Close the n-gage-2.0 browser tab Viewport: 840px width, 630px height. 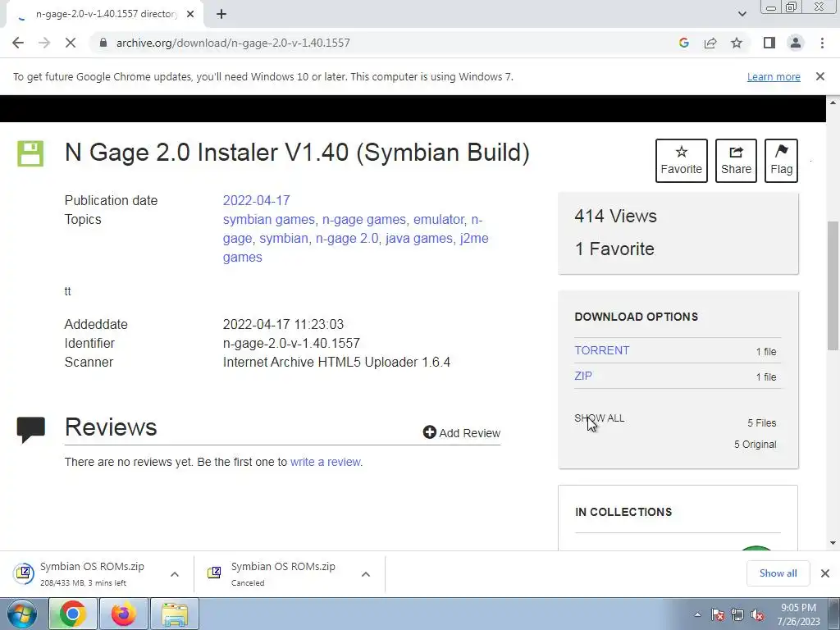(x=190, y=15)
